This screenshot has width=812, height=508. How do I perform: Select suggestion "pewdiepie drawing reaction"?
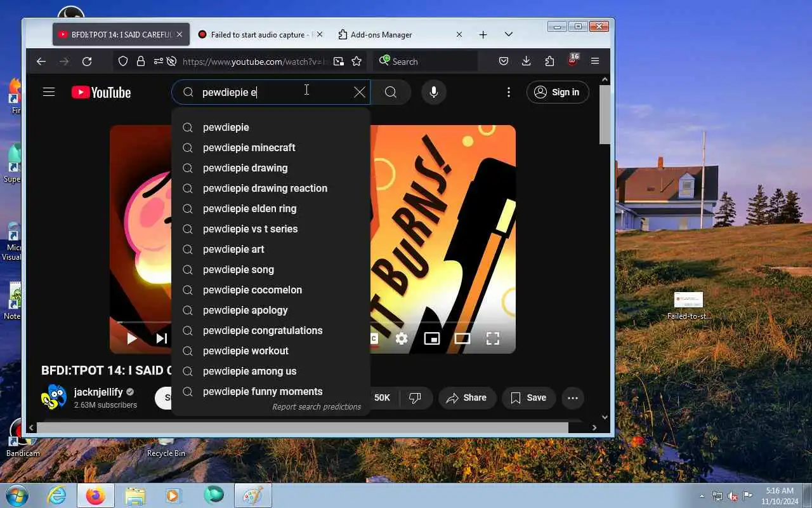(271, 188)
